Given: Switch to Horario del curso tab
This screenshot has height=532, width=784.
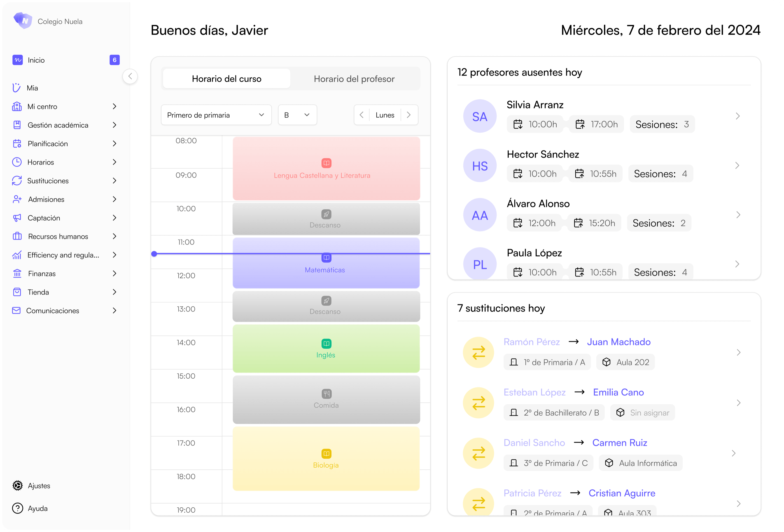Looking at the screenshot, I should click(226, 79).
